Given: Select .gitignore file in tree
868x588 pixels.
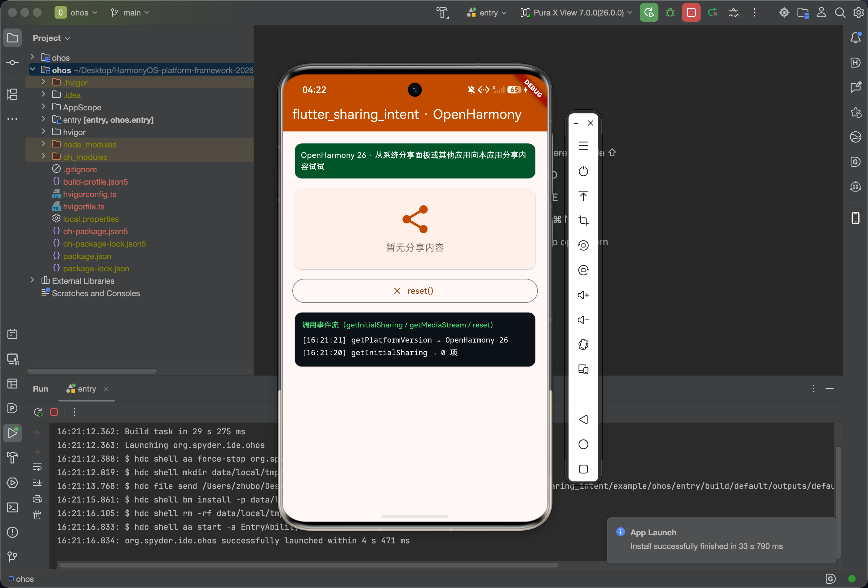Looking at the screenshot, I should pyautogui.click(x=80, y=169).
